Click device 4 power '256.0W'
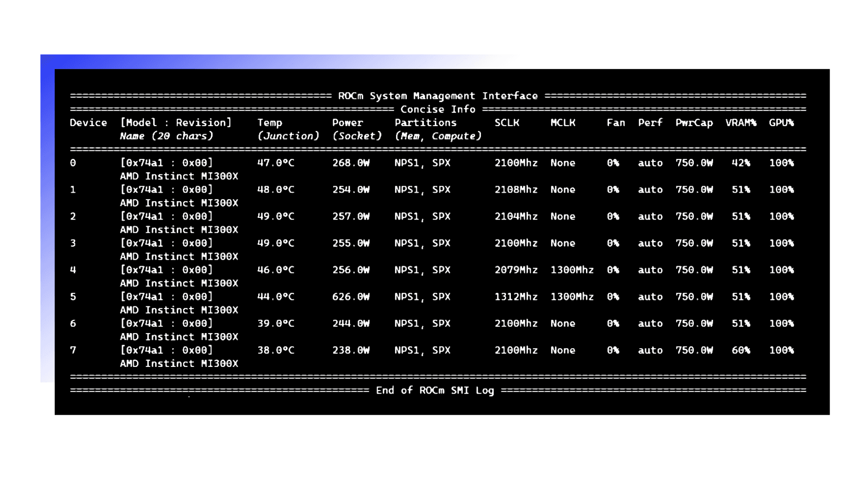The height and width of the screenshot is (488, 868). (x=351, y=270)
